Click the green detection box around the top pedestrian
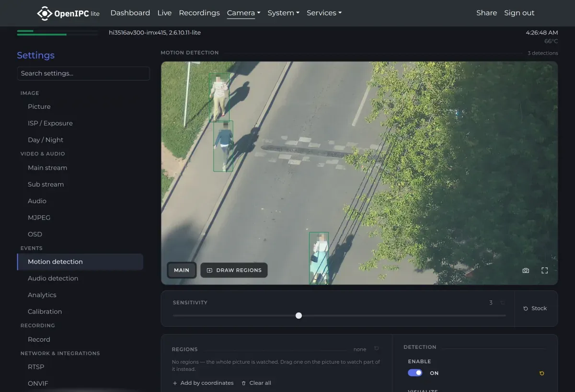The height and width of the screenshot is (392, 575). point(219,97)
